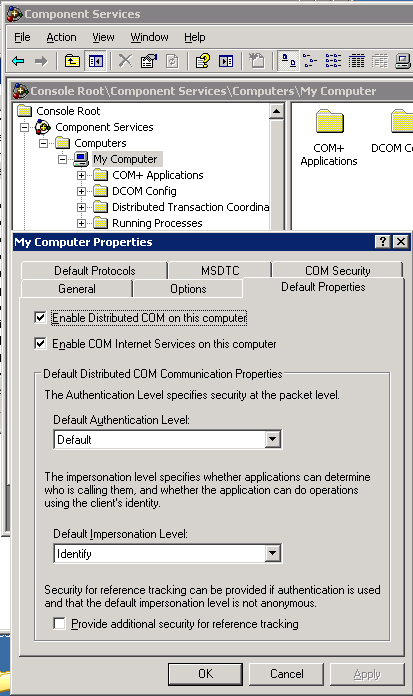The height and width of the screenshot is (696, 413).
Task: Click the Help question mark toolbar icon
Action: point(203,61)
